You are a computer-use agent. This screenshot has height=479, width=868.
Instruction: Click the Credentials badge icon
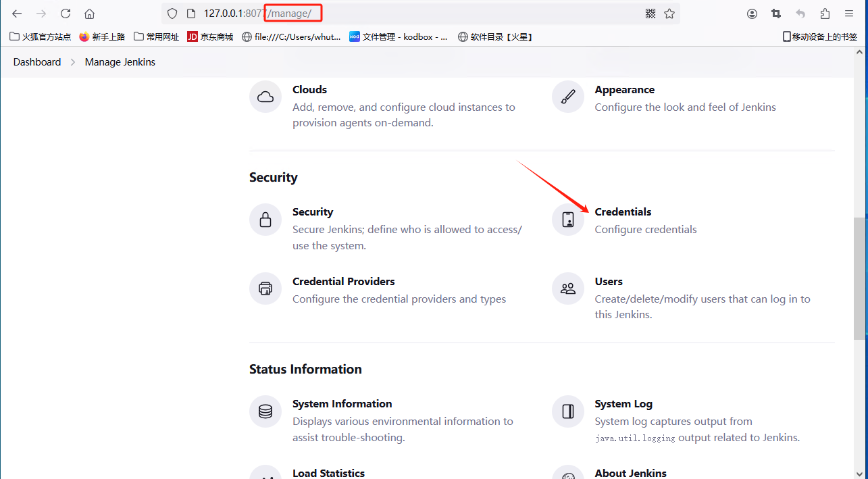point(568,220)
